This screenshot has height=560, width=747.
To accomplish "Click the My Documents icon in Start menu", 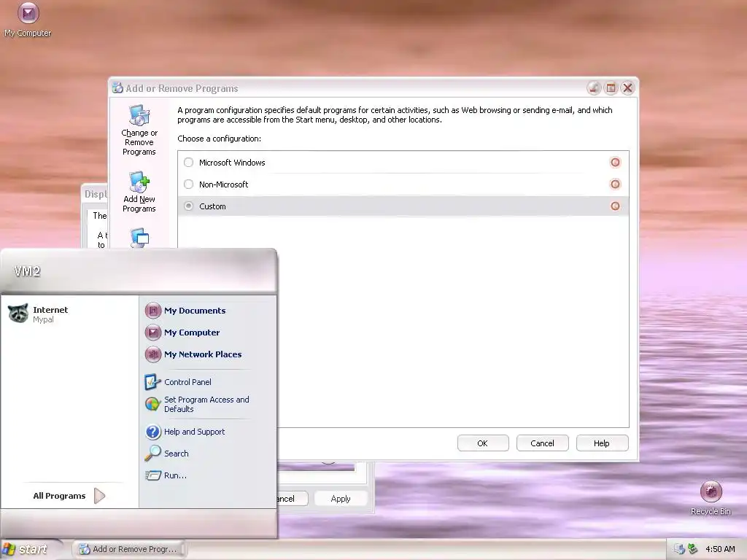I will 153,311.
